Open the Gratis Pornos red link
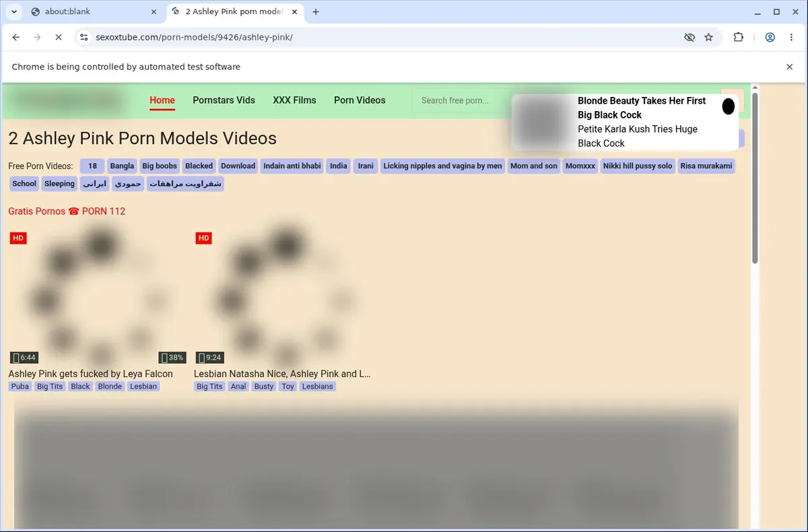Image resolution: width=808 pixels, height=532 pixels. tap(67, 211)
